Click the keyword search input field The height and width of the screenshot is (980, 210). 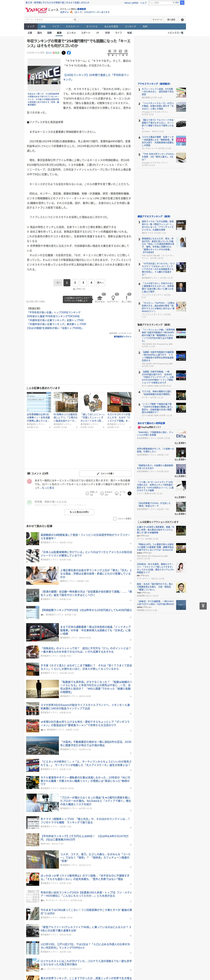tap(49, 20)
